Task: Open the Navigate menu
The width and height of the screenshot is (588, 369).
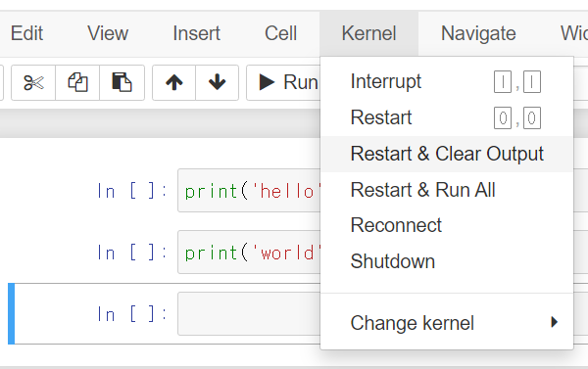Action: pyautogui.click(x=478, y=33)
